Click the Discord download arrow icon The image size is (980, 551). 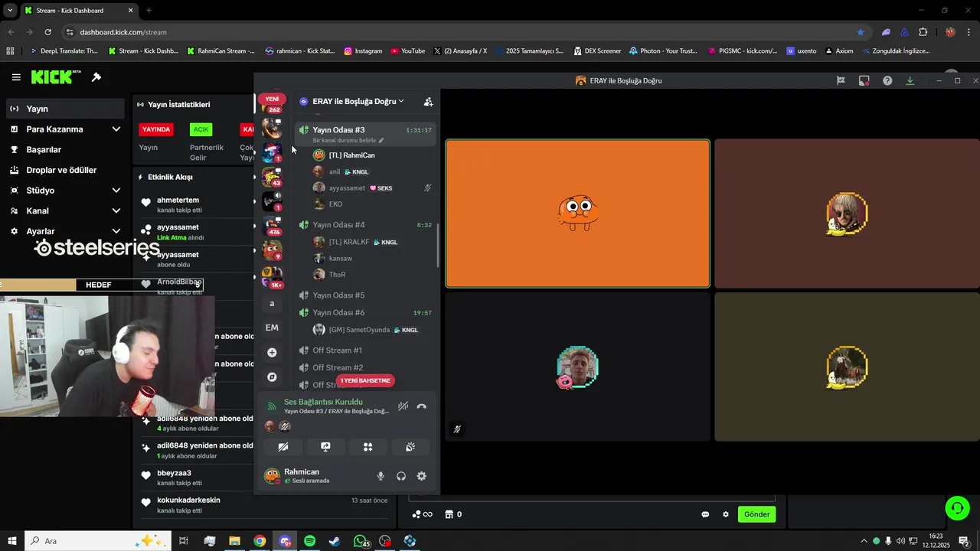click(x=910, y=80)
